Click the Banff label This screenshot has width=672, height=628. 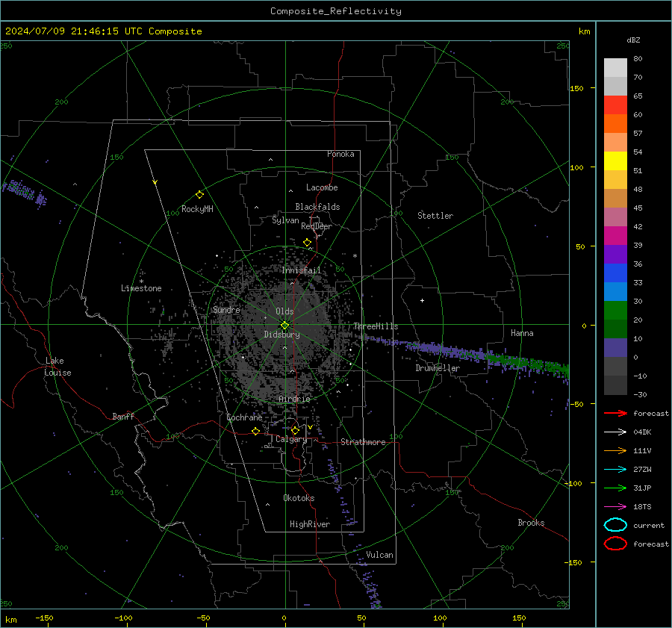[x=123, y=417]
